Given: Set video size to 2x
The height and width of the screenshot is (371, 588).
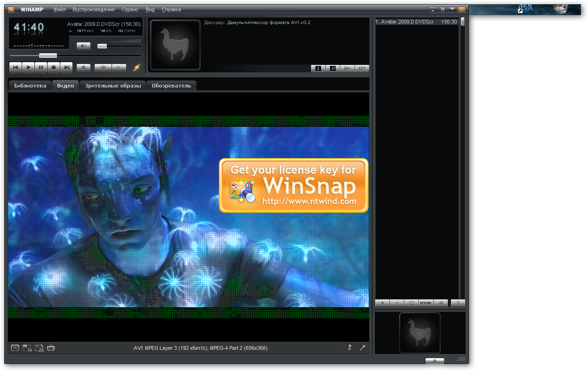Looking at the screenshot, I should pyautogui.click(x=39, y=348).
